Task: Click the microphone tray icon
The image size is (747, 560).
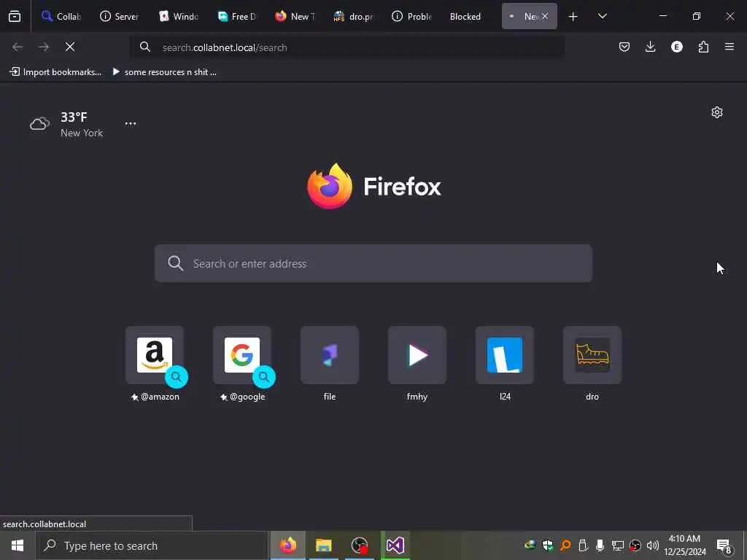Action: click(x=600, y=545)
